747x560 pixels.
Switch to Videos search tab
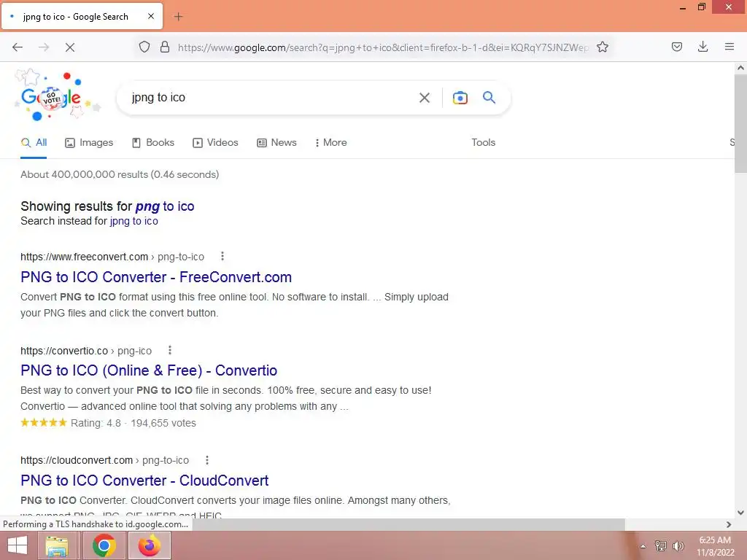click(x=215, y=142)
